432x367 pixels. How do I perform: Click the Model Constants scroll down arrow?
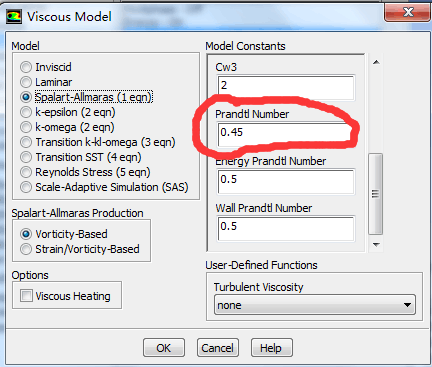pos(376,245)
